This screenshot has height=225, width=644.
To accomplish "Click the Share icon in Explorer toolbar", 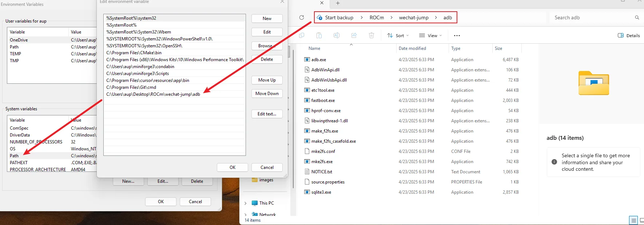I will 354,35.
